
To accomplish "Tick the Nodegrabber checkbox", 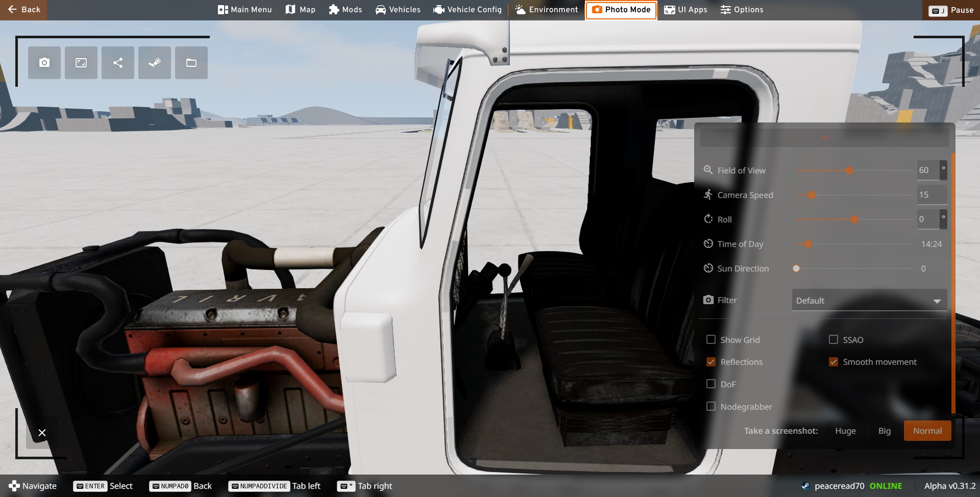I will 711,406.
